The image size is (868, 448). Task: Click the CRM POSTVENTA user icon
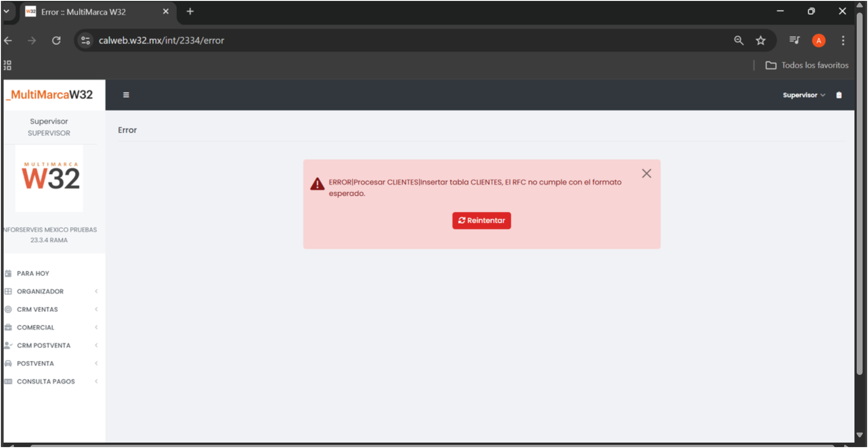(x=8, y=346)
